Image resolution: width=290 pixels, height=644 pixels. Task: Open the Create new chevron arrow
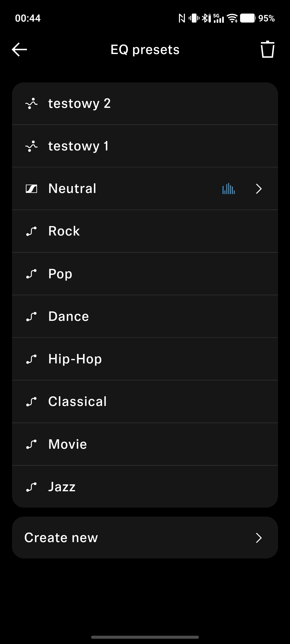pos(259,538)
